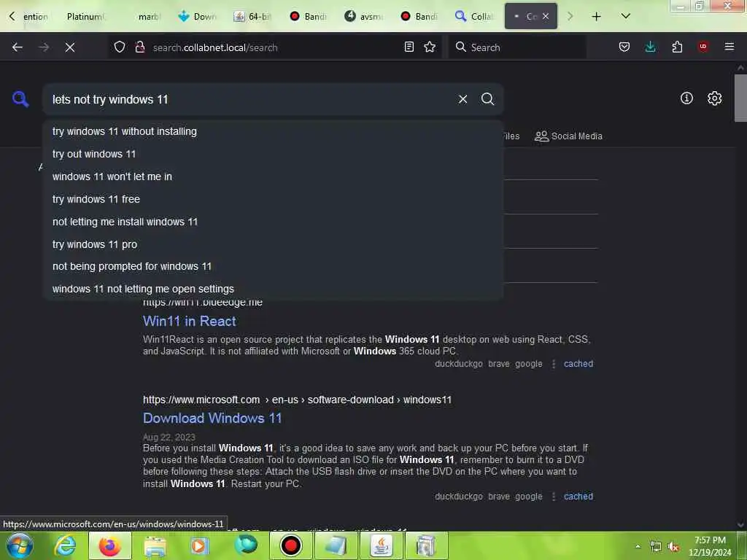747x560 pixels.
Task: Open a new browser tab
Action: pyautogui.click(x=596, y=17)
